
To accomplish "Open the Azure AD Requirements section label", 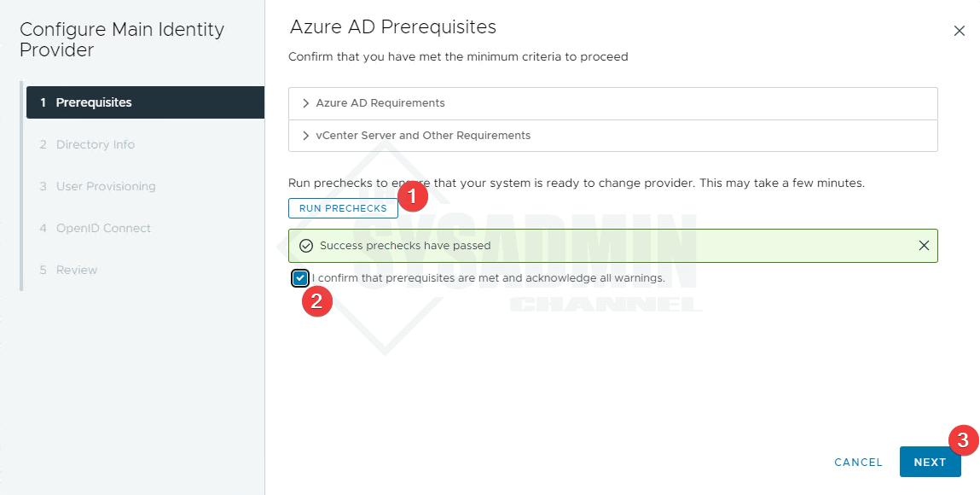I will [x=380, y=103].
